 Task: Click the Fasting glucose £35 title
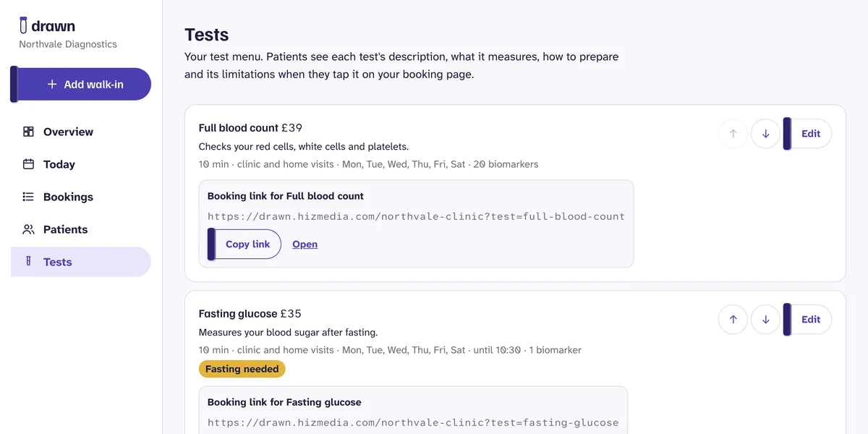250,314
